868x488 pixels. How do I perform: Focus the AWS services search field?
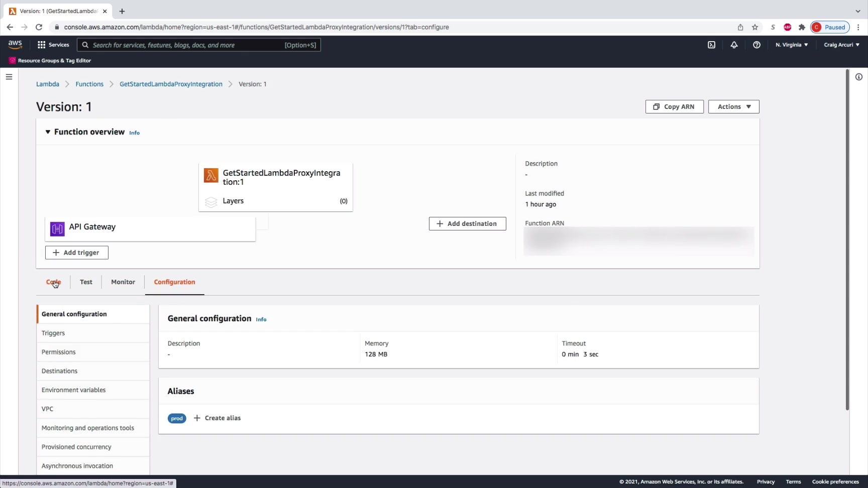199,45
